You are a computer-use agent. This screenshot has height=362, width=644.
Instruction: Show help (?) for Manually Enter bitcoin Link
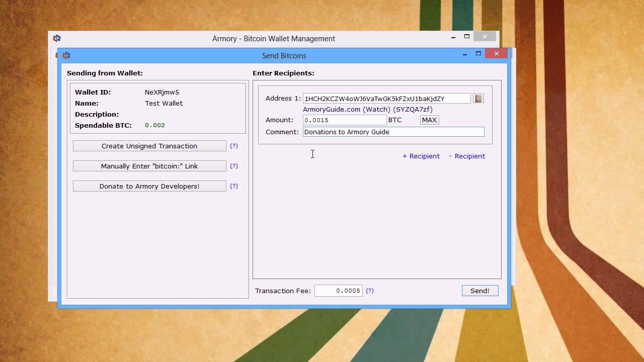click(234, 166)
